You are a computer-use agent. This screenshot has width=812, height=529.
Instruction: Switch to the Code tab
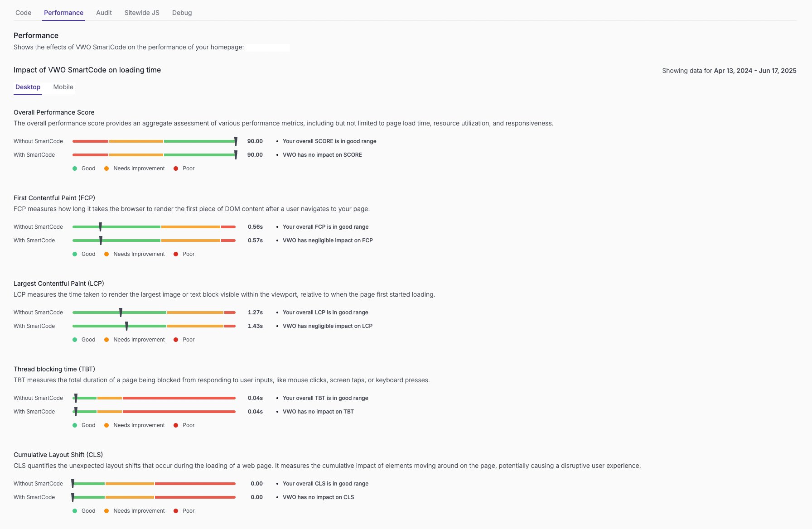[23, 13]
